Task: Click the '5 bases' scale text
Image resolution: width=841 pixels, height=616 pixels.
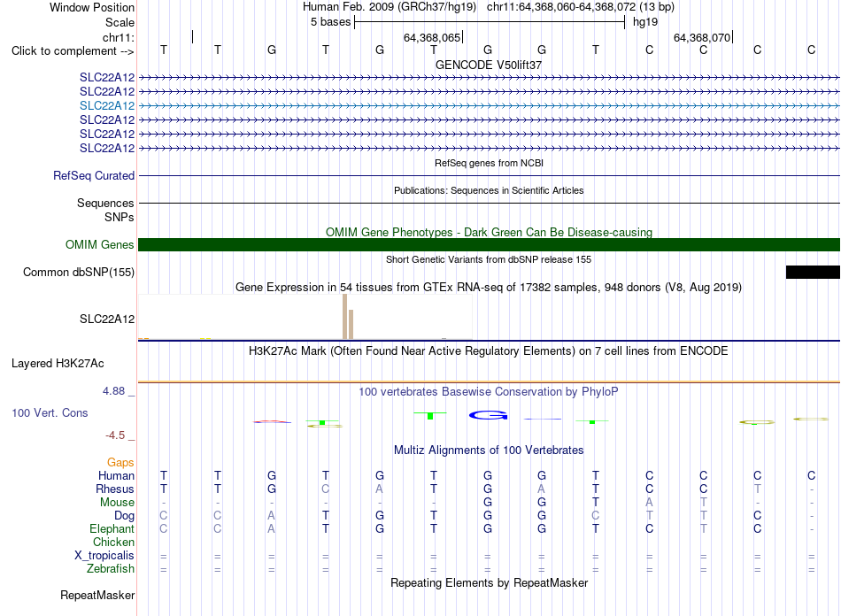Action: coord(330,22)
